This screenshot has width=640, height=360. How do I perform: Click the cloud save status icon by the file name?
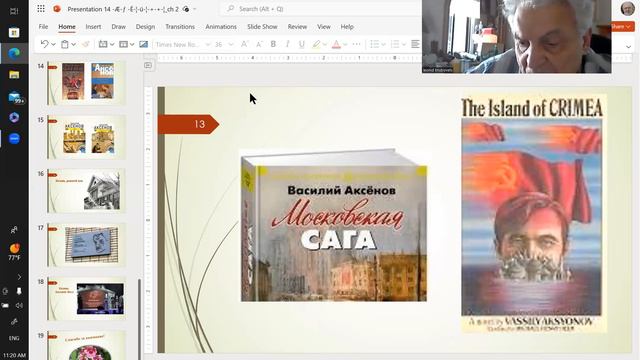(x=186, y=9)
